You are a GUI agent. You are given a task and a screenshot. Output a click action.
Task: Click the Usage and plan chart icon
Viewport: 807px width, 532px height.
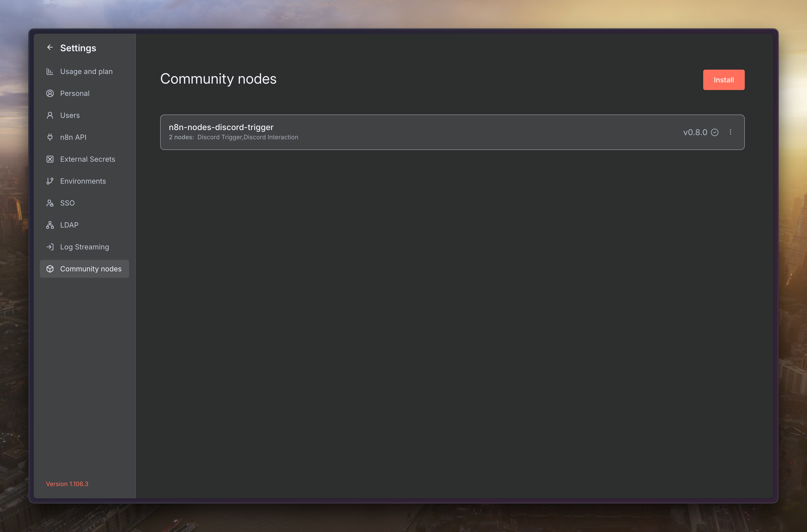point(50,72)
